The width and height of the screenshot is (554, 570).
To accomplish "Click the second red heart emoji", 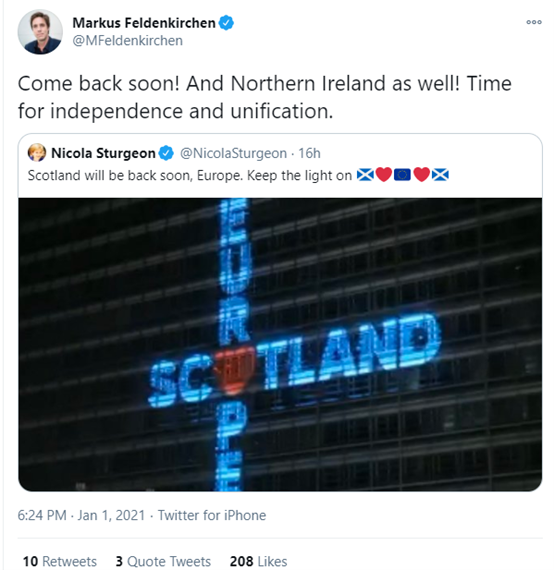I will (421, 175).
